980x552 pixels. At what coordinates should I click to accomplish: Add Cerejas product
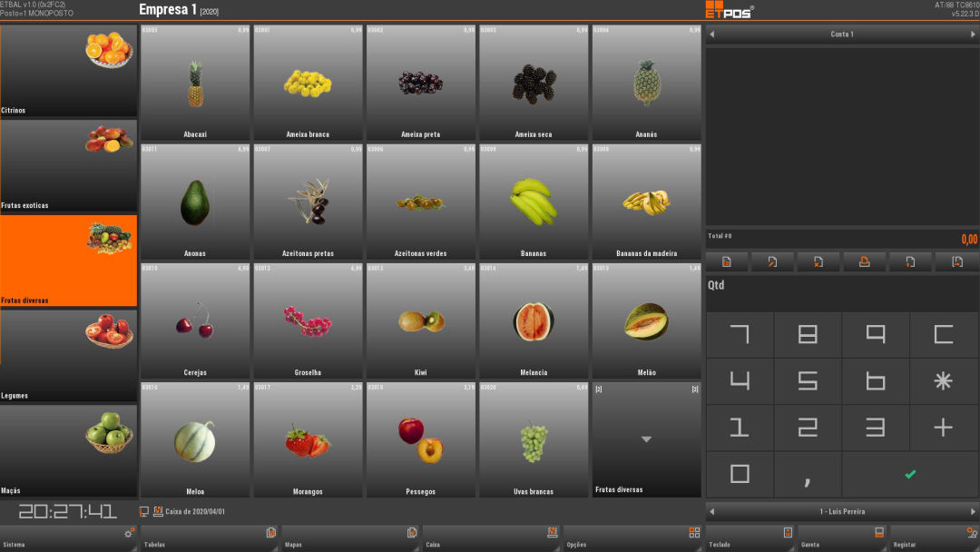click(x=195, y=320)
